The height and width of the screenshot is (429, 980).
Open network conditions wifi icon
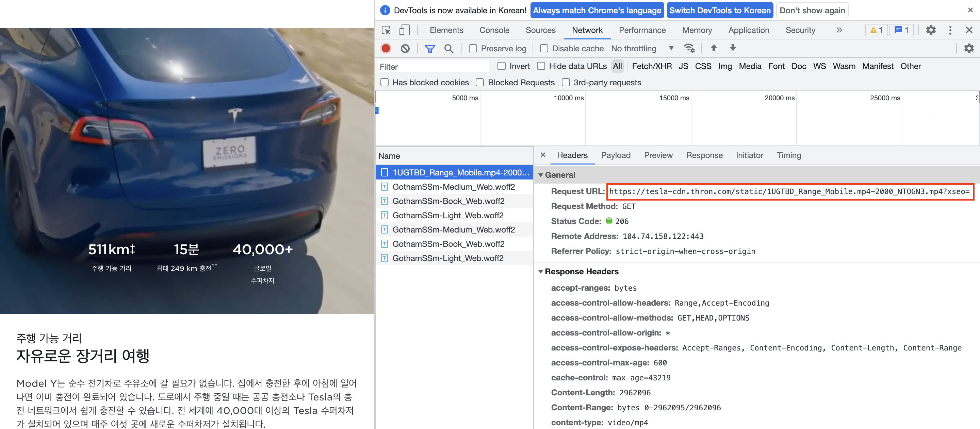[689, 48]
